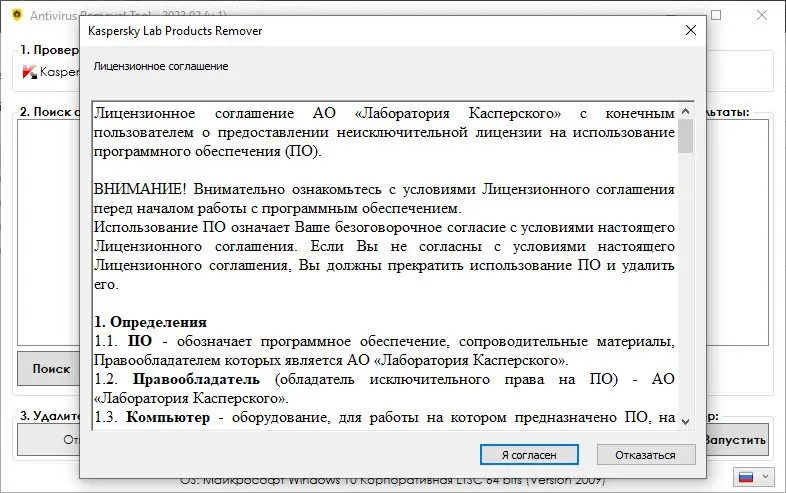786x493 pixels.
Task: Click "Поиск" button in Antivirus Removal Tool window
Action: pyautogui.click(x=49, y=369)
